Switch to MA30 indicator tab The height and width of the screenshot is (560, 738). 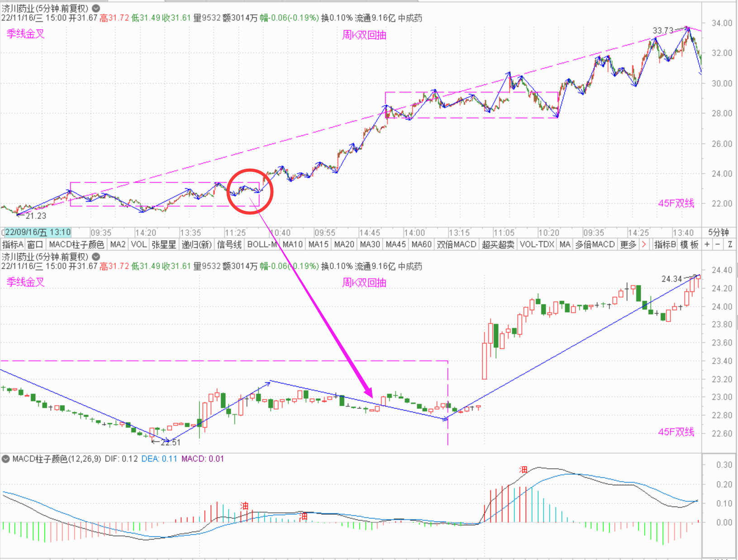tap(370, 245)
